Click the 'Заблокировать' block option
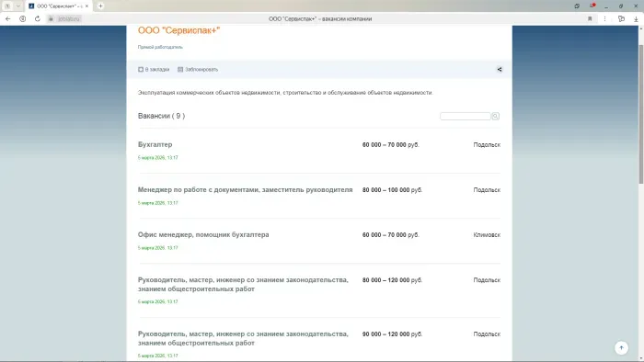Screen dimensions: 644x362 click(x=198, y=69)
